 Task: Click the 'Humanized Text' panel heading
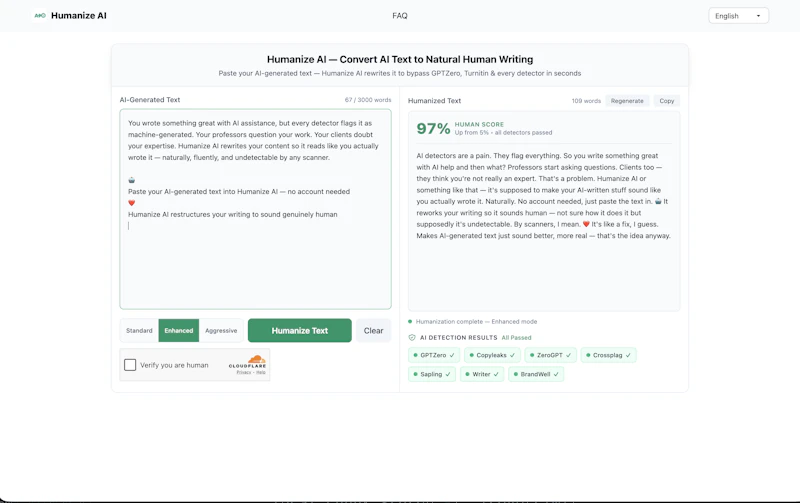click(434, 101)
